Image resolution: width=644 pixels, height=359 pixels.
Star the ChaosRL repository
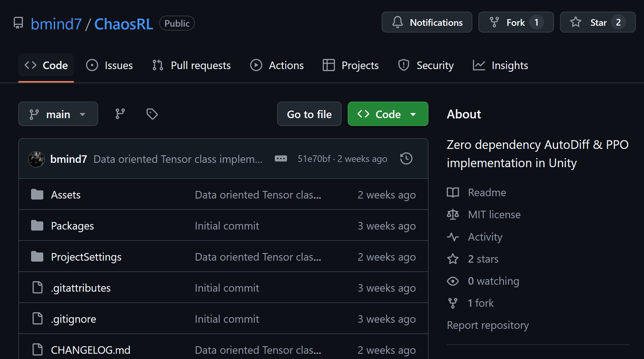[x=588, y=22]
